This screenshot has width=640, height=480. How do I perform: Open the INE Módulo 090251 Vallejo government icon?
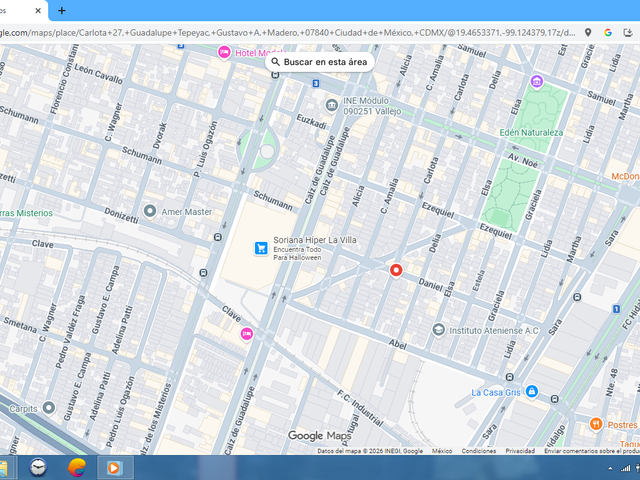pos(331,106)
